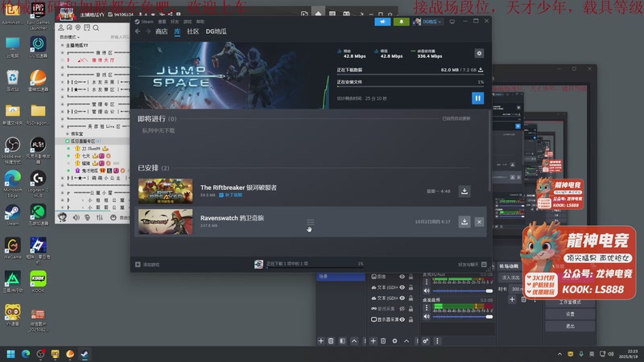
Task: Open Steam's green bell notifications button
Action: pyautogui.click(x=401, y=22)
